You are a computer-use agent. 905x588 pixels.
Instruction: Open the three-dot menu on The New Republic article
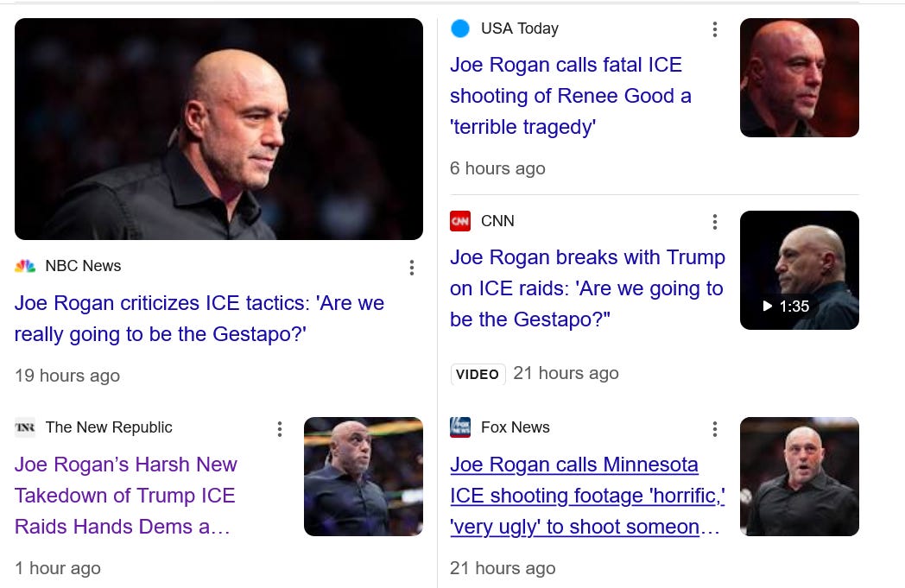coord(280,429)
